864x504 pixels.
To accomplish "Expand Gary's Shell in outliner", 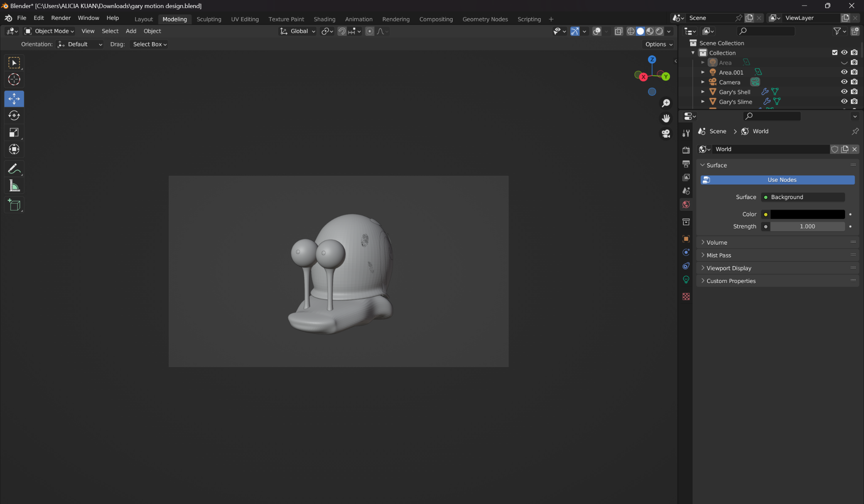I will pos(702,92).
